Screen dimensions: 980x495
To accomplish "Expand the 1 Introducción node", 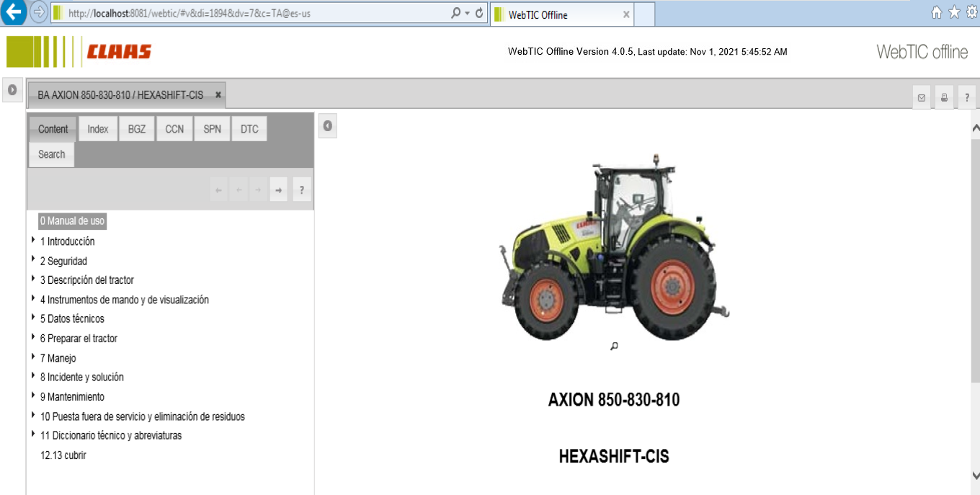I will tap(33, 240).
